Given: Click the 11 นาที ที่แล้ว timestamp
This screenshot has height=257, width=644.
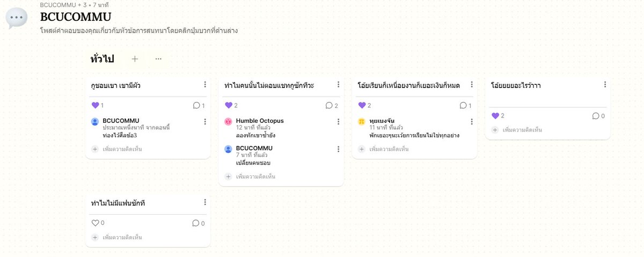Looking at the screenshot, I should (387, 128).
